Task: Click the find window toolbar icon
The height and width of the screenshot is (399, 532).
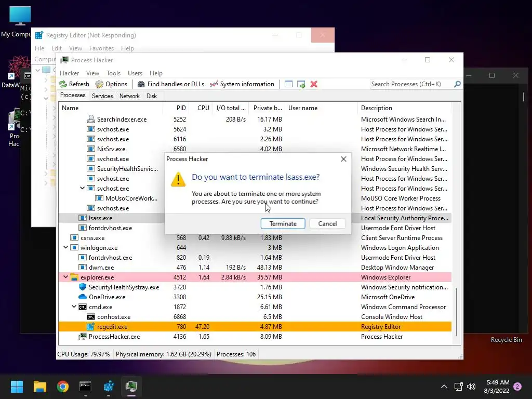Action: pyautogui.click(x=288, y=84)
